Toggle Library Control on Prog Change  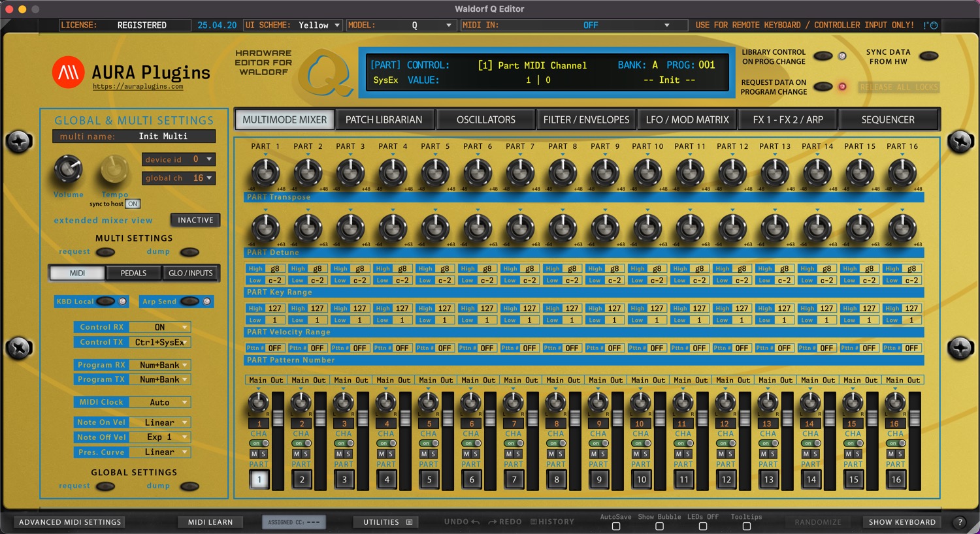pos(823,56)
